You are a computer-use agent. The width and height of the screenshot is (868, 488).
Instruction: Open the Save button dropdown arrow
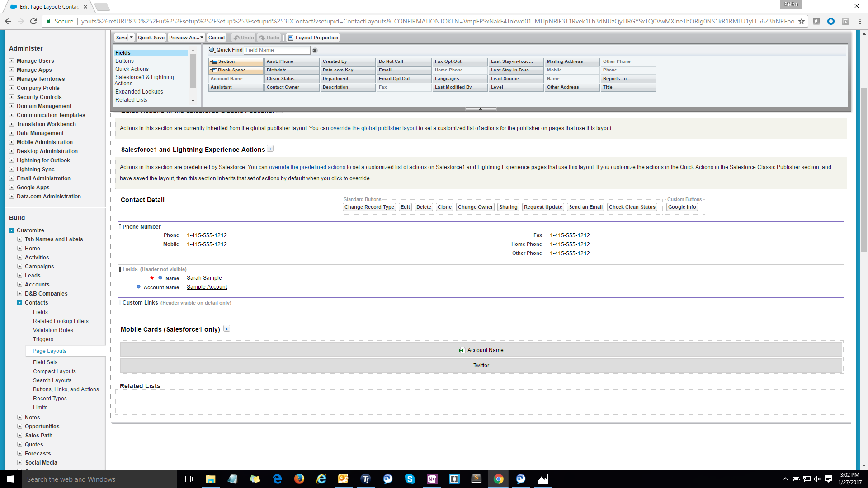point(131,38)
